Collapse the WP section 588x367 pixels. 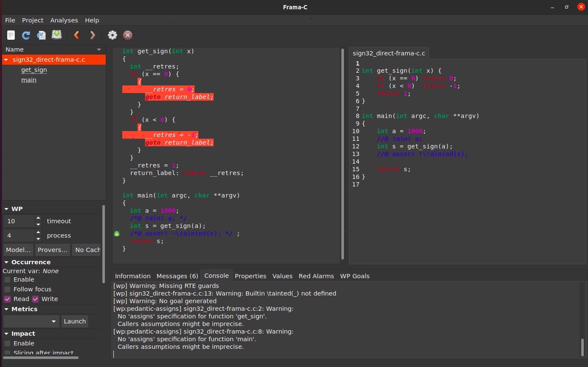[6, 209]
